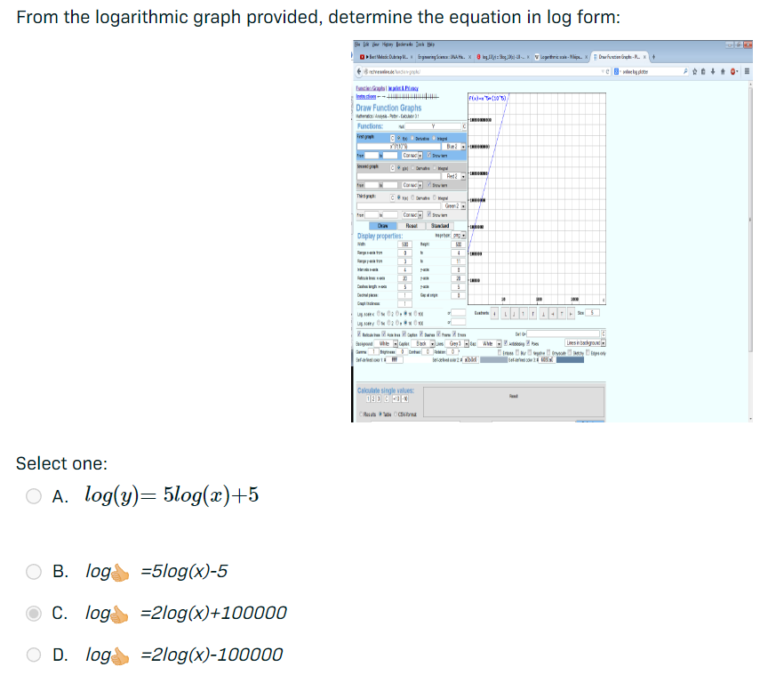Select the first quadrant icon in the Quadrants row
The height and width of the screenshot is (691, 784).
[493, 313]
